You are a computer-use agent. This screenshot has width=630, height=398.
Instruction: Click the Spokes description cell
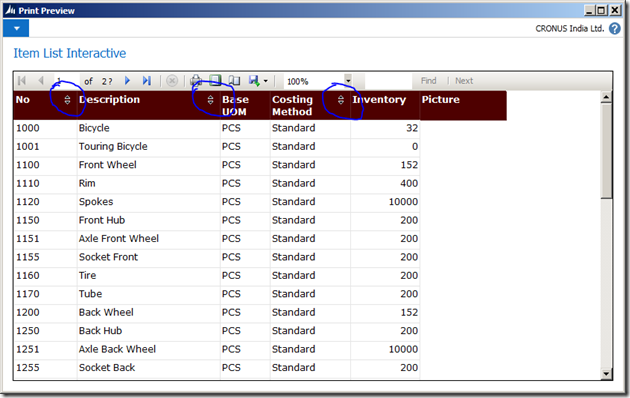pos(149,202)
